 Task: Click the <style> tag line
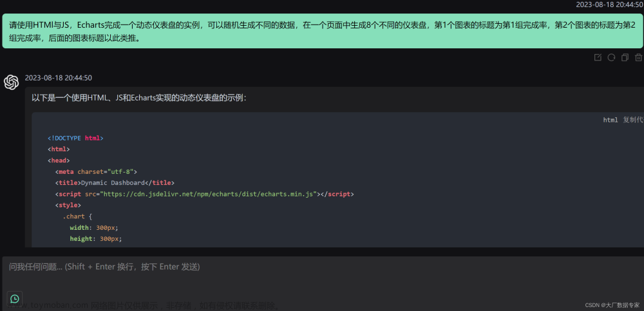tap(68, 205)
